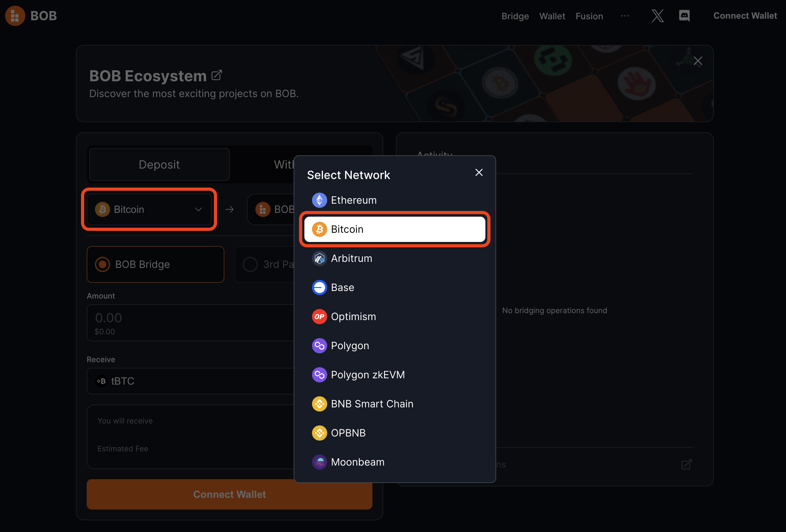Close the Select Network dialog
Screen dimensions: 786x532
pos(478,172)
